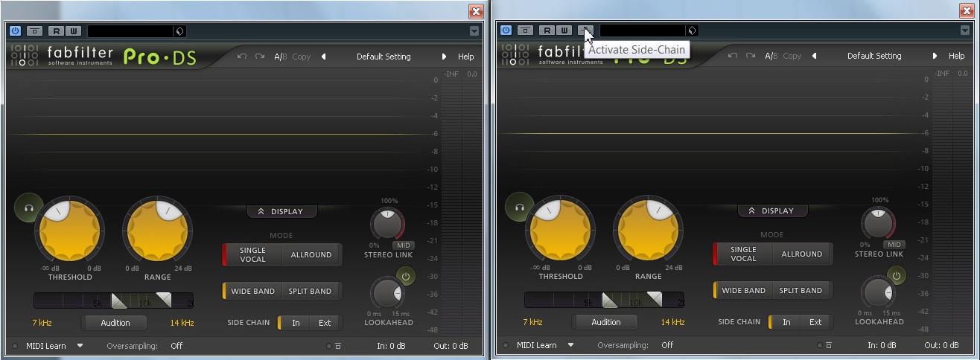Toggle plugin bypass power button in right window

506,30
